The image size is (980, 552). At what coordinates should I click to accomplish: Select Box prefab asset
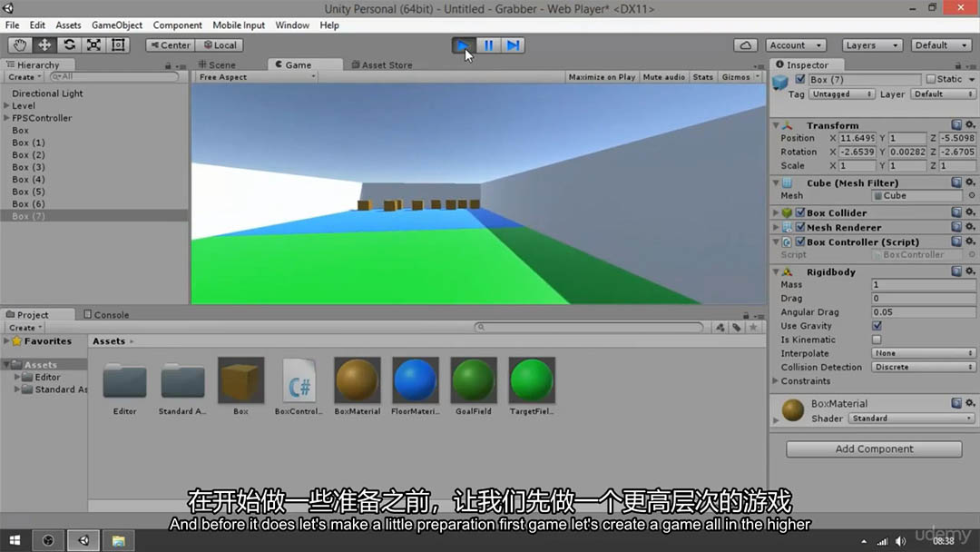tap(240, 387)
